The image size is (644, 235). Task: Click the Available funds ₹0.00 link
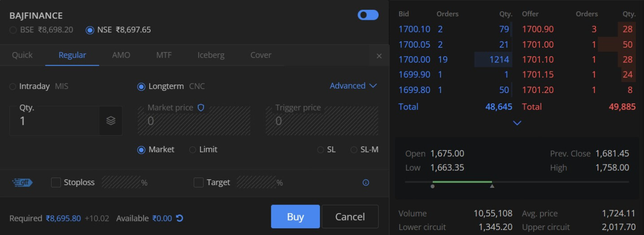162,218
